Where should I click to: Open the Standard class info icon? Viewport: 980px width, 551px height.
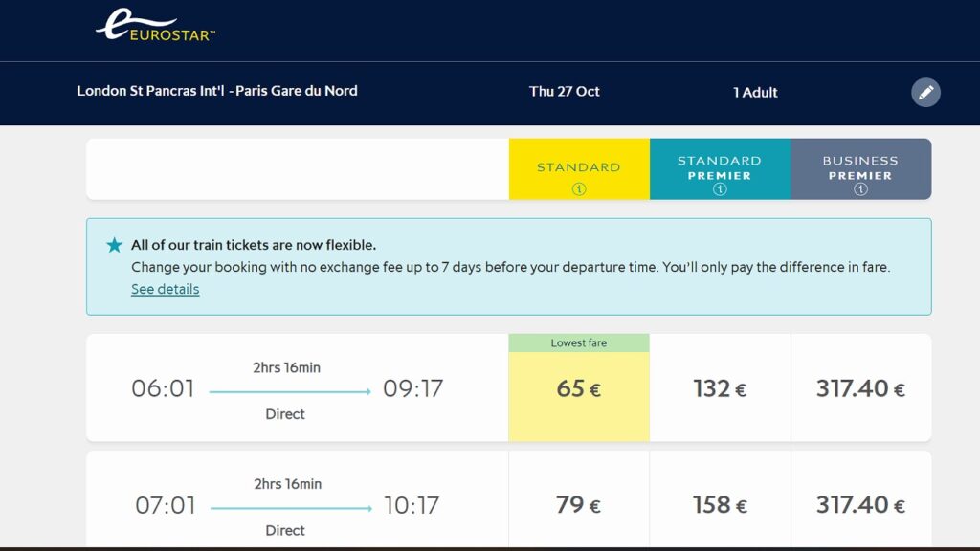(x=579, y=188)
